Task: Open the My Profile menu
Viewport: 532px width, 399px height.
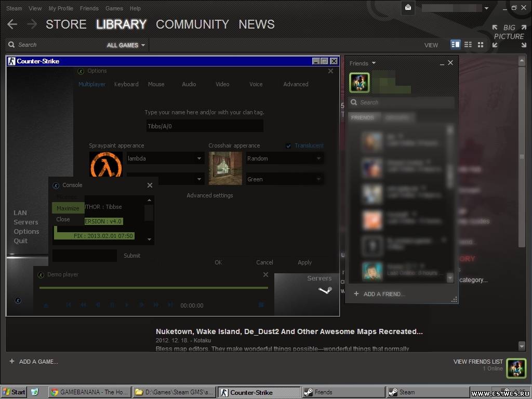Action: pyautogui.click(x=61, y=8)
